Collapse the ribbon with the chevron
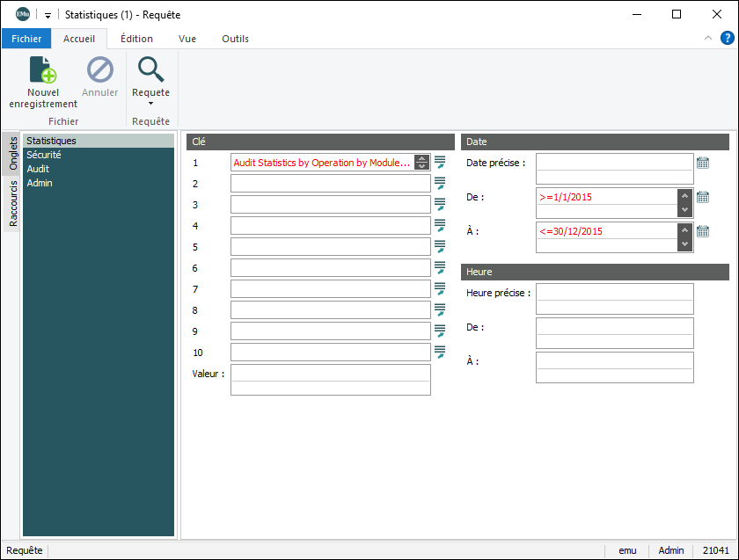 point(708,38)
